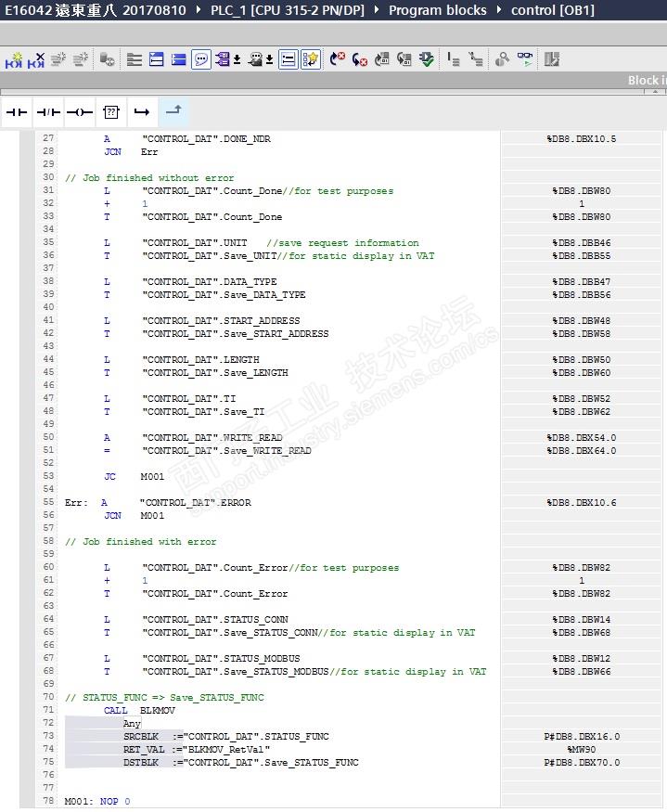Screen dimensions: 667x812
Task: Click "CONTROL_DAT".START_ADDRESS on line 41
Action: [x=221, y=320]
